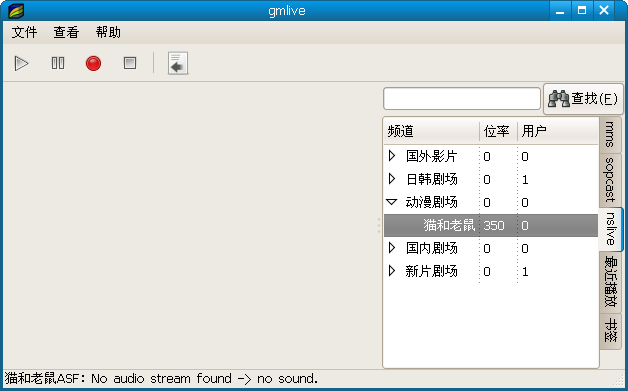The height and width of the screenshot is (391, 628).
Task: Maximize the gmlive window
Action: click(x=582, y=11)
